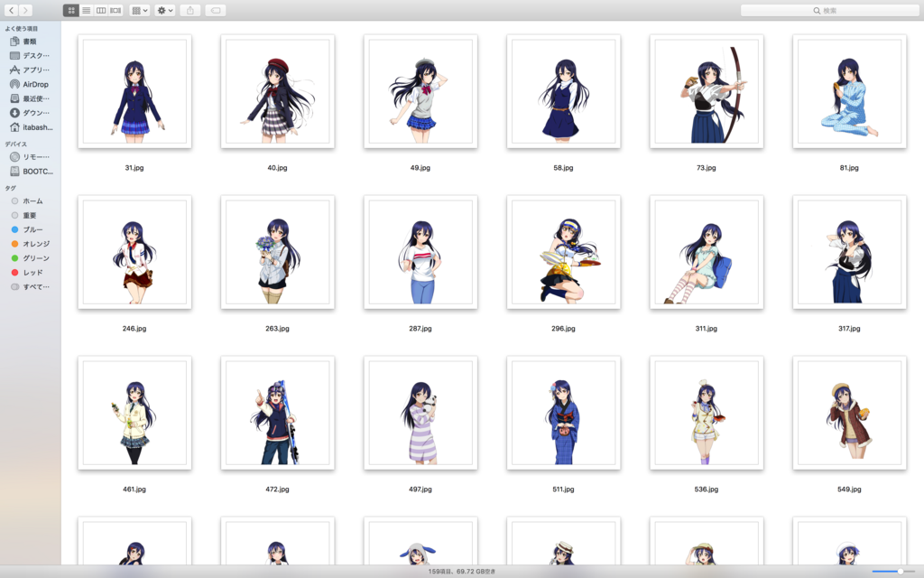The image size is (924, 578).
Task: Select AirDrop in the sidebar
Action: (x=30, y=84)
